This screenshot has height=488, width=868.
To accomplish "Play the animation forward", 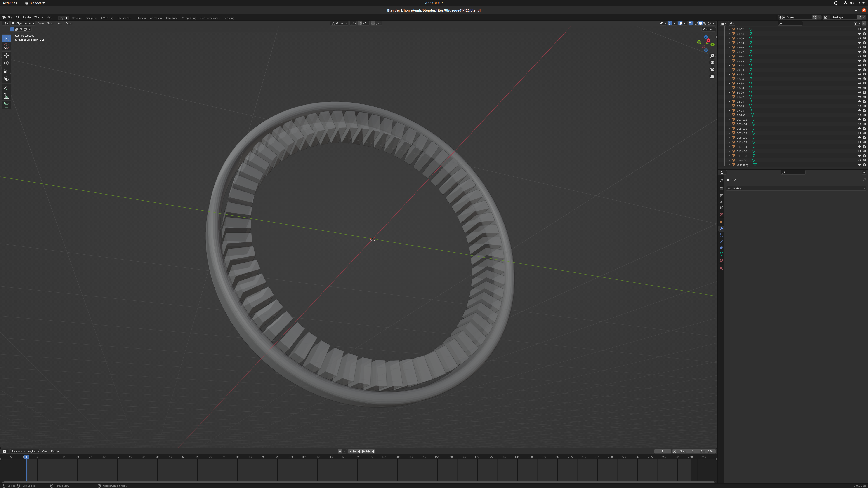I will 363,452.
